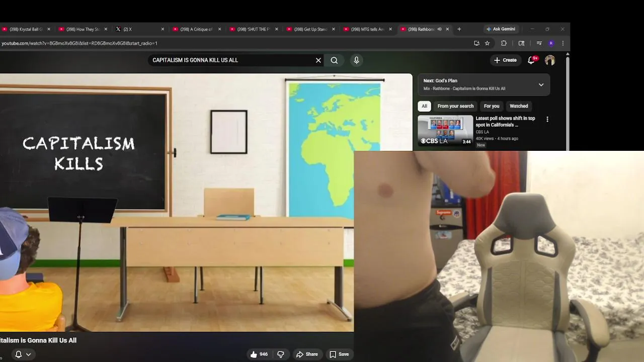
Task: Close the Krystal Ball tab
Action: point(49,29)
